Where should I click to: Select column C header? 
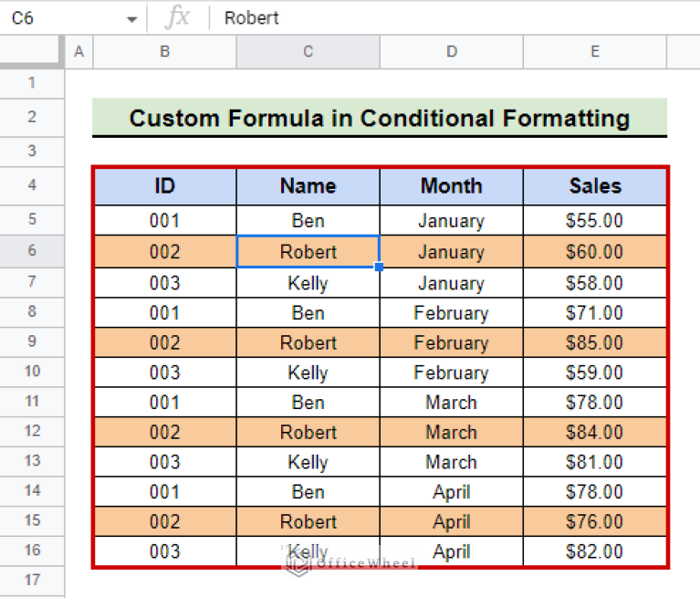point(308,52)
